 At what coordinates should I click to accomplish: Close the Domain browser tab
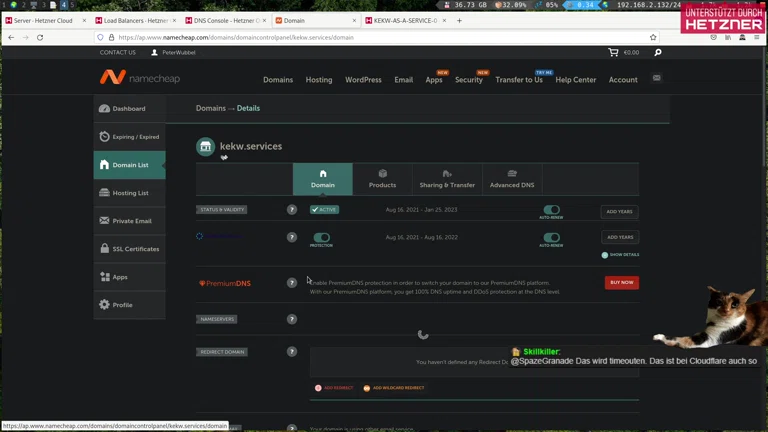click(x=354, y=21)
